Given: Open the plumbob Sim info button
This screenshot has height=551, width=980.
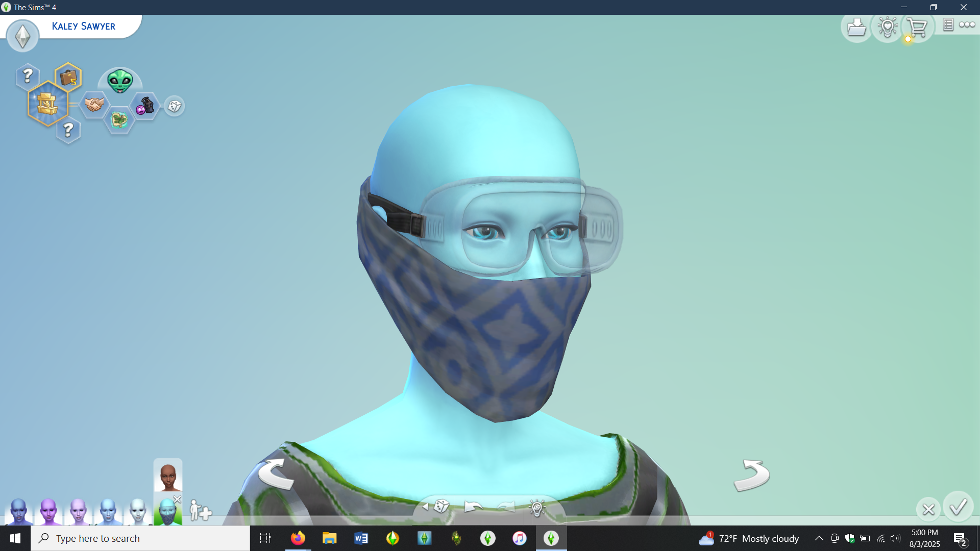Looking at the screenshot, I should (22, 36).
